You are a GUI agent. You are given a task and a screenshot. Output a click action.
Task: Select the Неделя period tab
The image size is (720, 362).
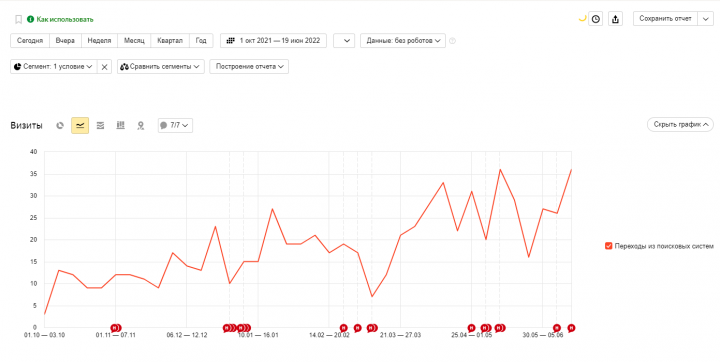tap(99, 40)
